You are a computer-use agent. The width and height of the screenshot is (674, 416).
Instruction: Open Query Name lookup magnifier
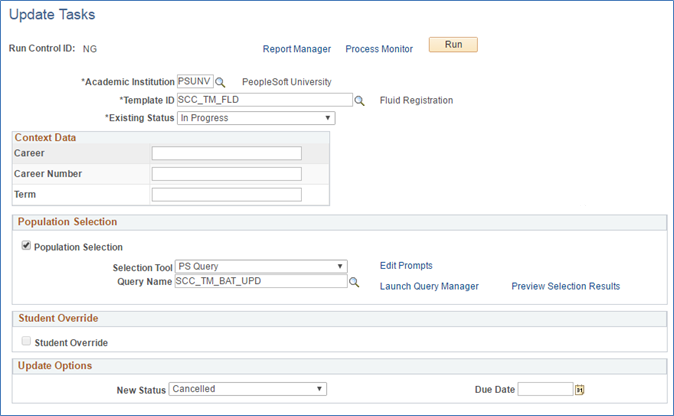pos(354,282)
